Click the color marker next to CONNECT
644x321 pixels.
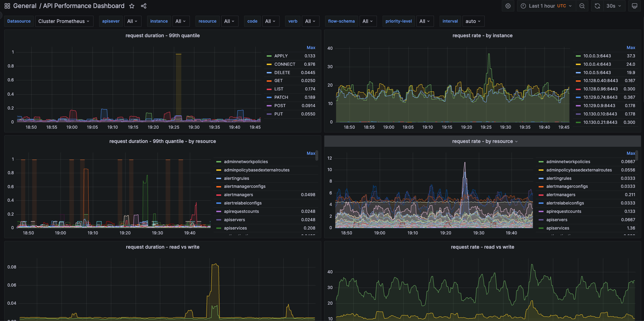(268, 64)
